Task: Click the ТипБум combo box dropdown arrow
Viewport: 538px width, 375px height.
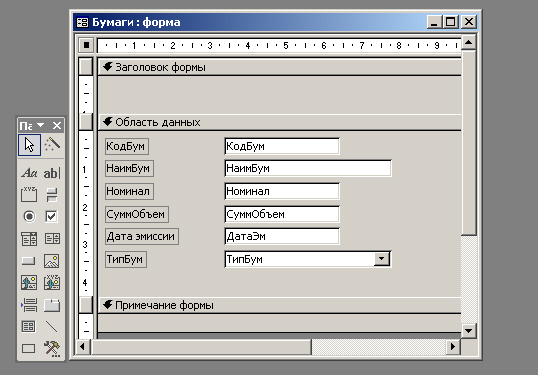Action: 382,259
